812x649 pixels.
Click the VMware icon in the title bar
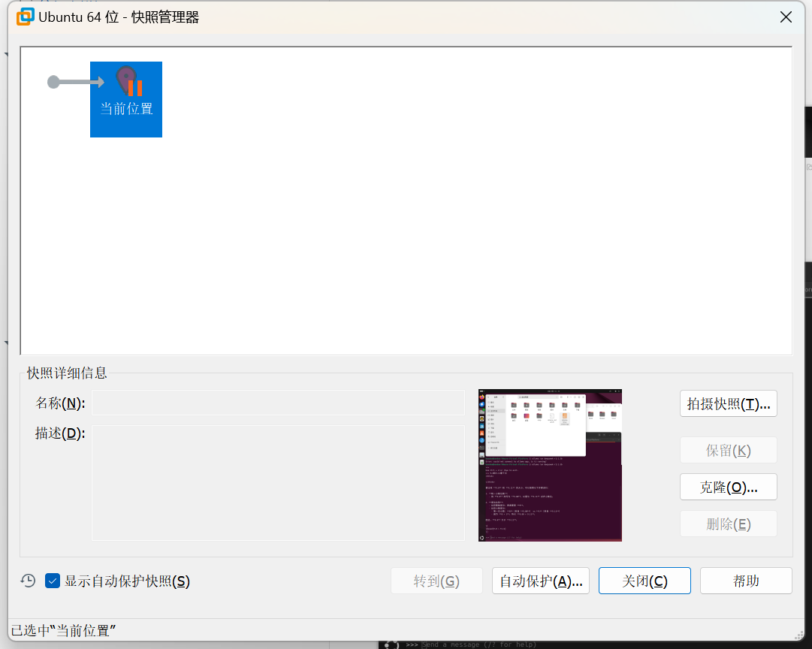click(x=26, y=17)
